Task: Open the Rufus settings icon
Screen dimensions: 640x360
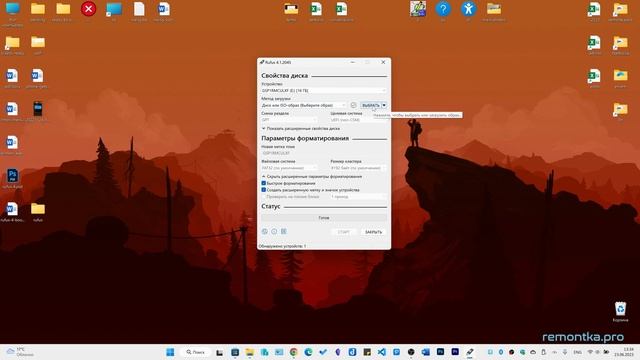Action: [284, 231]
